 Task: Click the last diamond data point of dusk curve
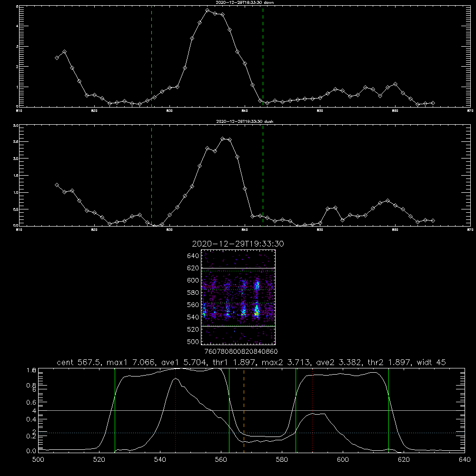433,221
